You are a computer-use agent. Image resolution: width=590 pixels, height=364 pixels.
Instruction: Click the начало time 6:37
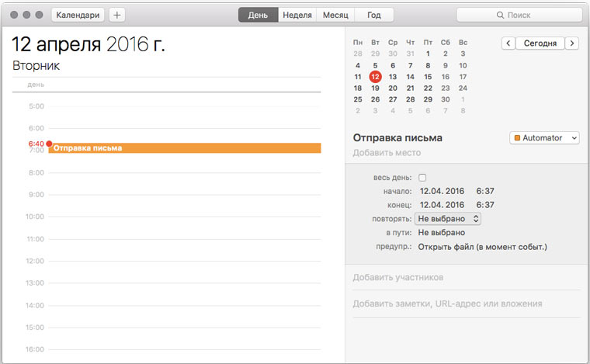click(x=485, y=191)
